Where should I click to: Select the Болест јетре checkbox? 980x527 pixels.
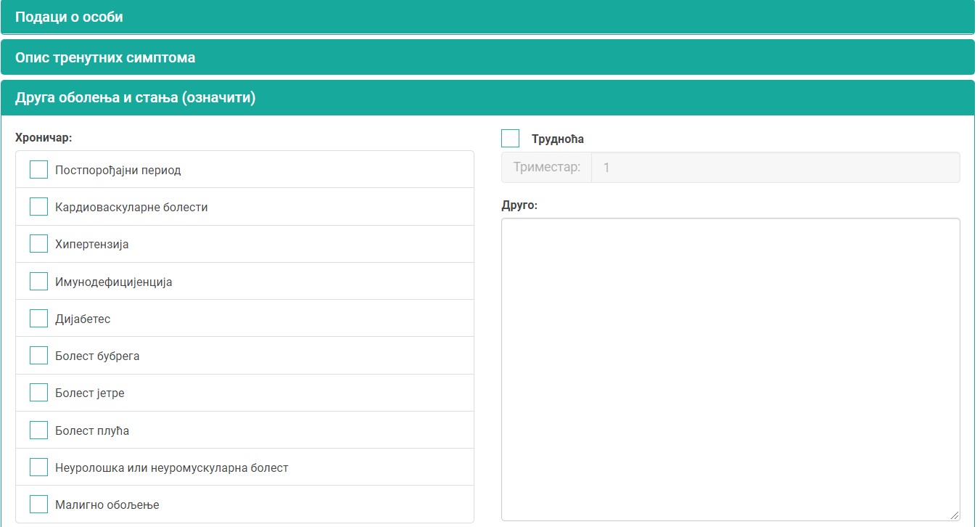[x=38, y=393]
